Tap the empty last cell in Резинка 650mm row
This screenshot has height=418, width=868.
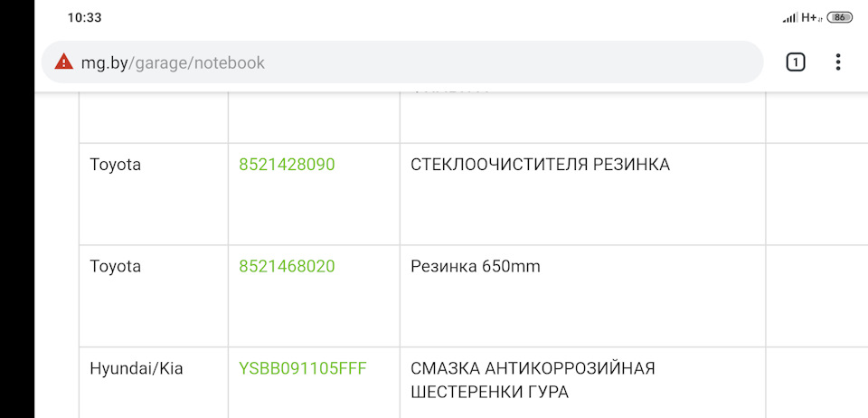(x=814, y=295)
